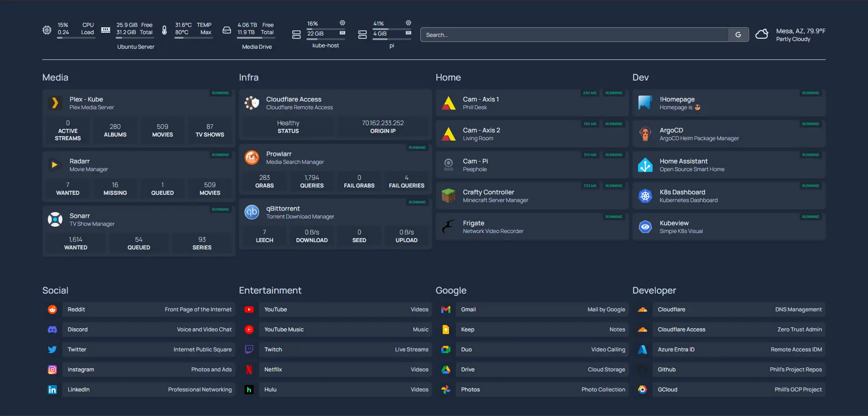This screenshot has width=868, height=416.
Task: Click the Cloudflare Access shield icon
Action: click(x=252, y=103)
